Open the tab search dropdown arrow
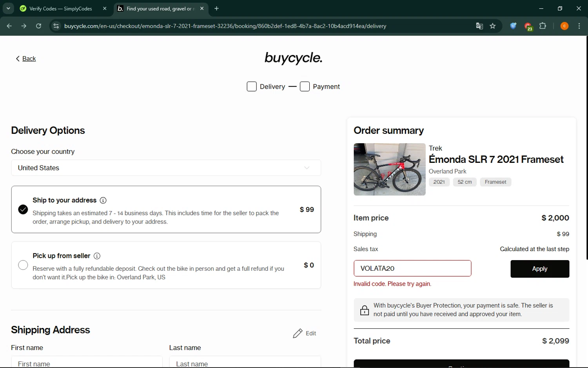This screenshot has height=368, width=588. (8, 8)
